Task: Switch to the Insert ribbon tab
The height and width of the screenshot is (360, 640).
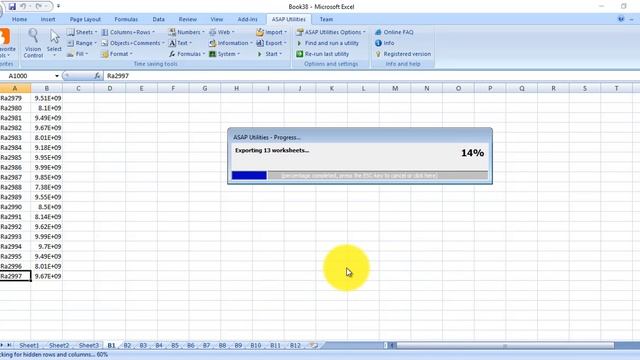Action: pyautogui.click(x=48, y=19)
